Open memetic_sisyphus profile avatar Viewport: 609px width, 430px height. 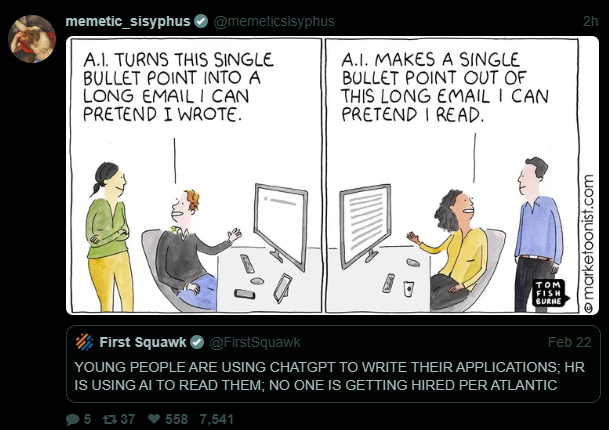pos(32,39)
